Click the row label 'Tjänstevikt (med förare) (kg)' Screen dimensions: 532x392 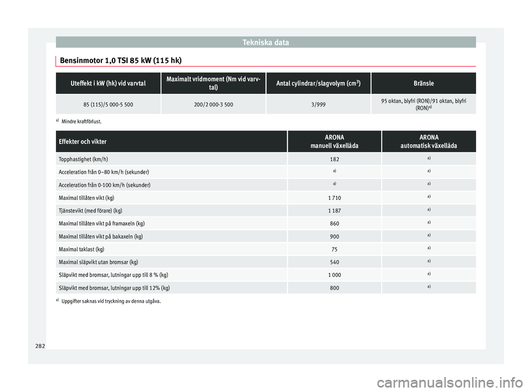coord(90,210)
